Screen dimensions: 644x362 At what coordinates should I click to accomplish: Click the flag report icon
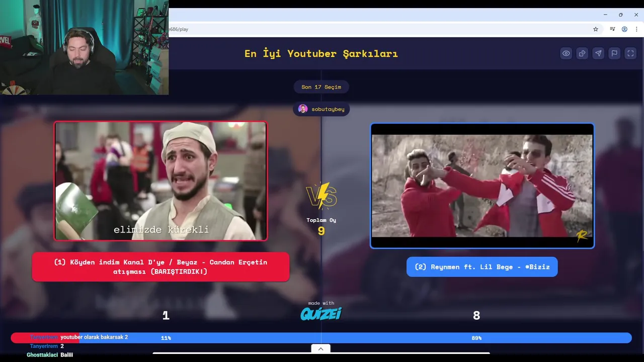click(x=614, y=53)
